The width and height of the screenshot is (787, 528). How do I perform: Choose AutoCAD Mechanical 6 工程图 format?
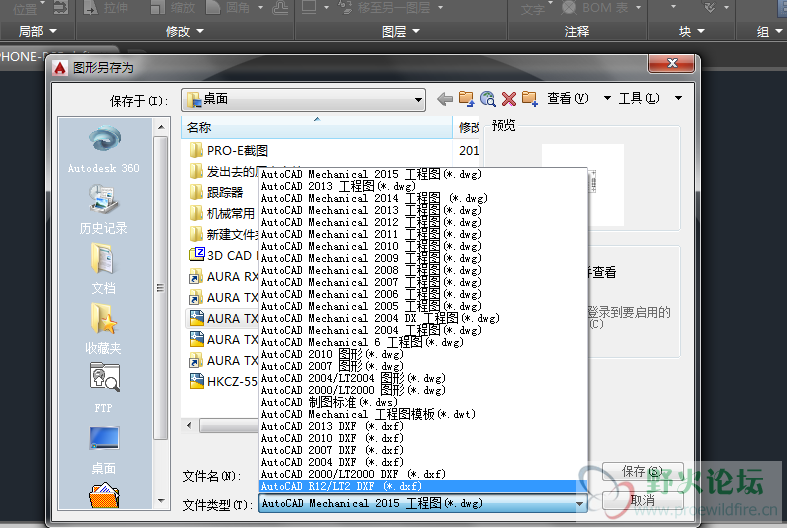pos(423,342)
